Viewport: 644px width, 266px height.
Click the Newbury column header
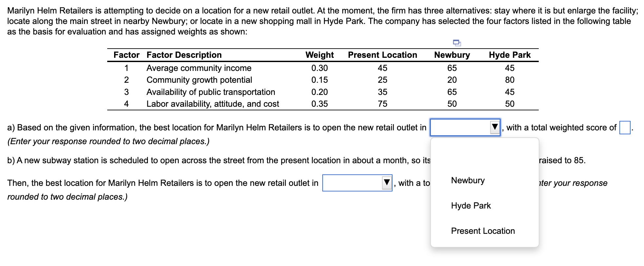[452, 55]
